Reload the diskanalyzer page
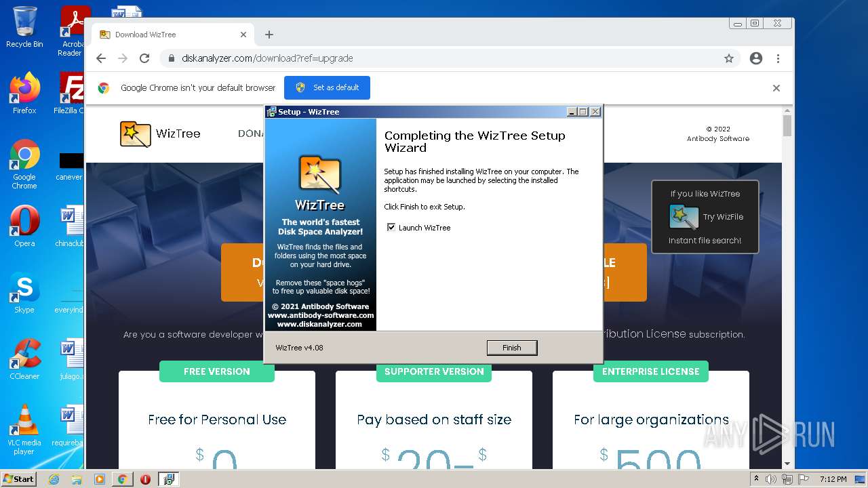868x488 pixels. pyautogui.click(x=144, y=58)
